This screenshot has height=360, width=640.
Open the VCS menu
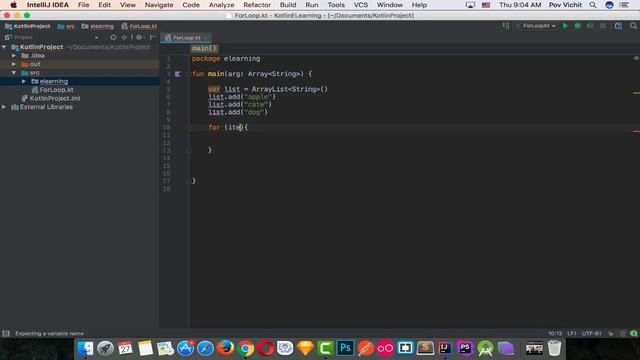pyautogui.click(x=361, y=5)
